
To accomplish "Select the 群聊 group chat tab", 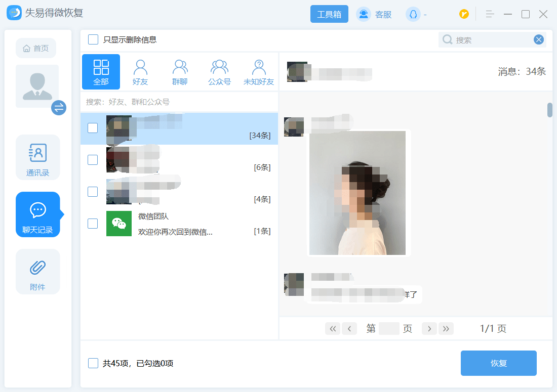I will (x=180, y=72).
